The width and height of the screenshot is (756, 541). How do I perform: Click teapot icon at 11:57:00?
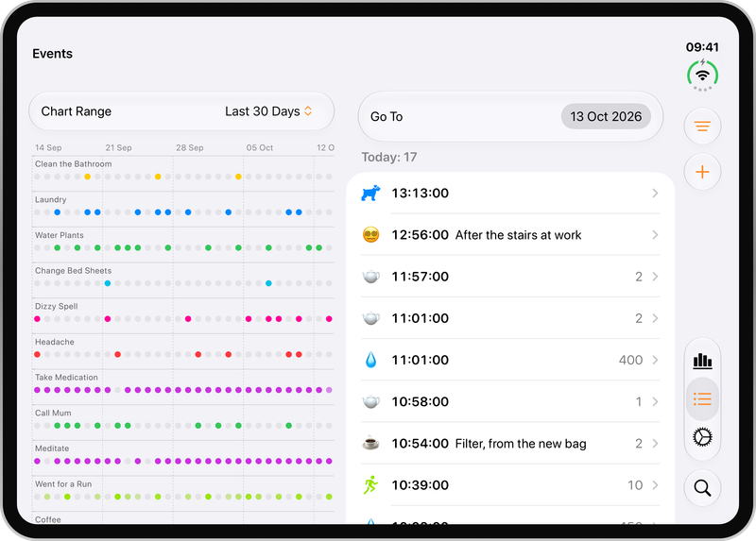click(x=370, y=277)
